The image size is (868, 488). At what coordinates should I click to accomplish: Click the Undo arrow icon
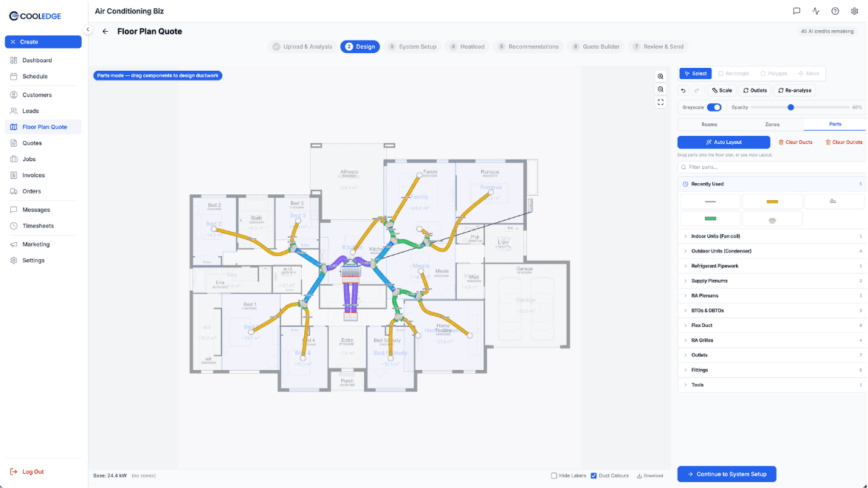point(683,89)
